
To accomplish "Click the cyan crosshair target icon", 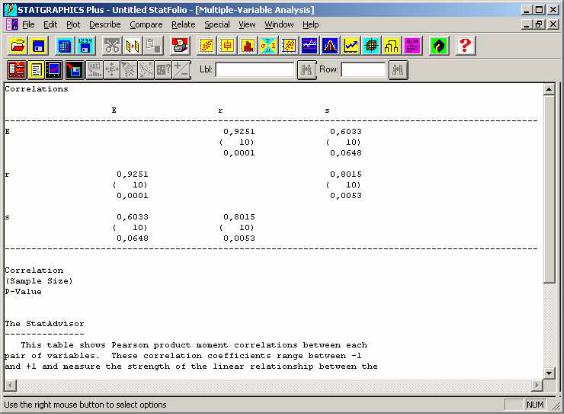I will pos(371,46).
